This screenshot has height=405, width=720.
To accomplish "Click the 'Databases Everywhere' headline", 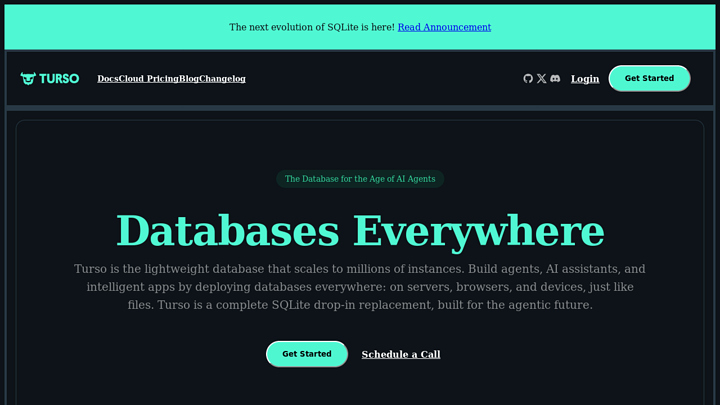I will pos(360,231).
